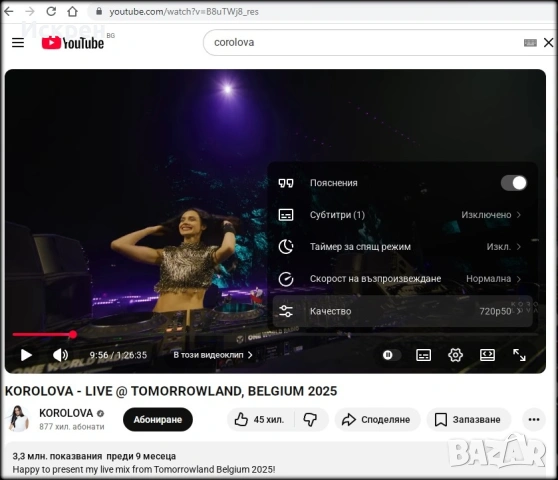Subscribe with the Абониране button
The image size is (558, 480).
(x=158, y=420)
